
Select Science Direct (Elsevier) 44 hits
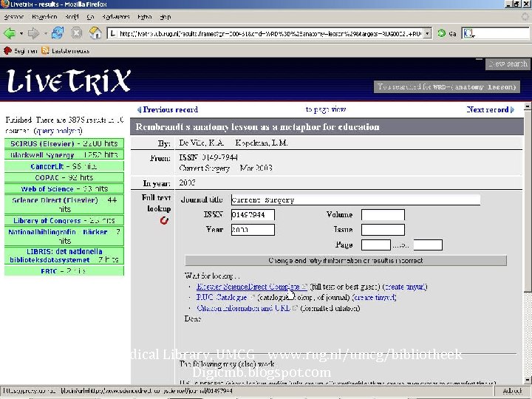[64, 204]
